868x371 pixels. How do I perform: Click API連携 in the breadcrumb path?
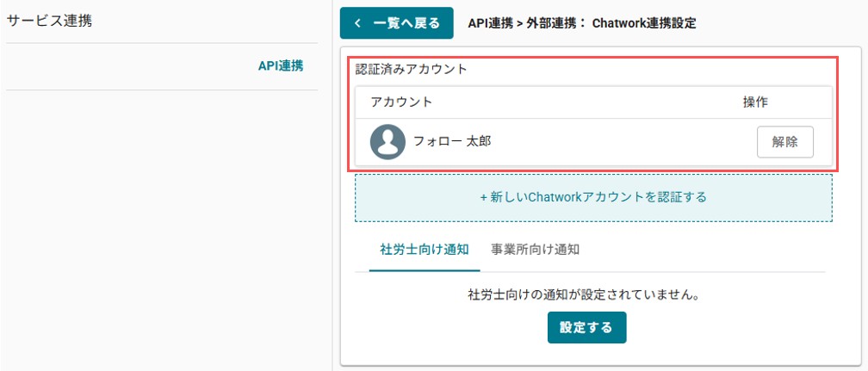click(x=490, y=23)
